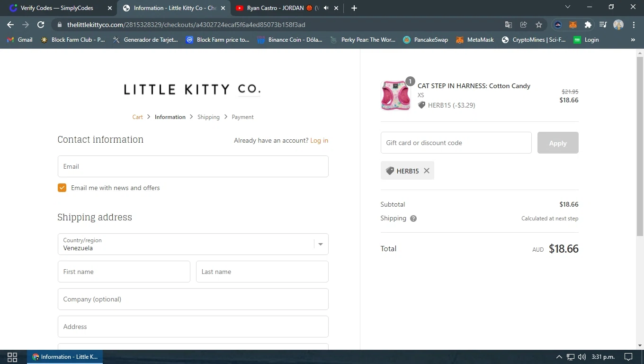
Task: Open the Windows Start button
Action: [x=12, y=357]
